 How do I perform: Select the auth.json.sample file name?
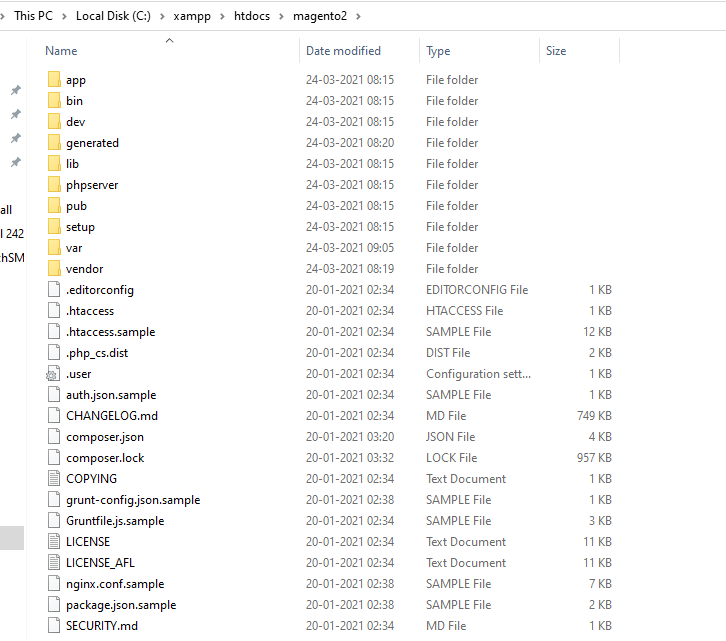click(111, 395)
